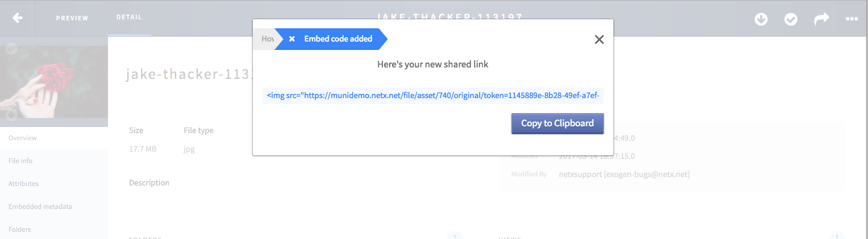Select the Detail tab
The image size is (868, 239).
pyautogui.click(x=129, y=17)
